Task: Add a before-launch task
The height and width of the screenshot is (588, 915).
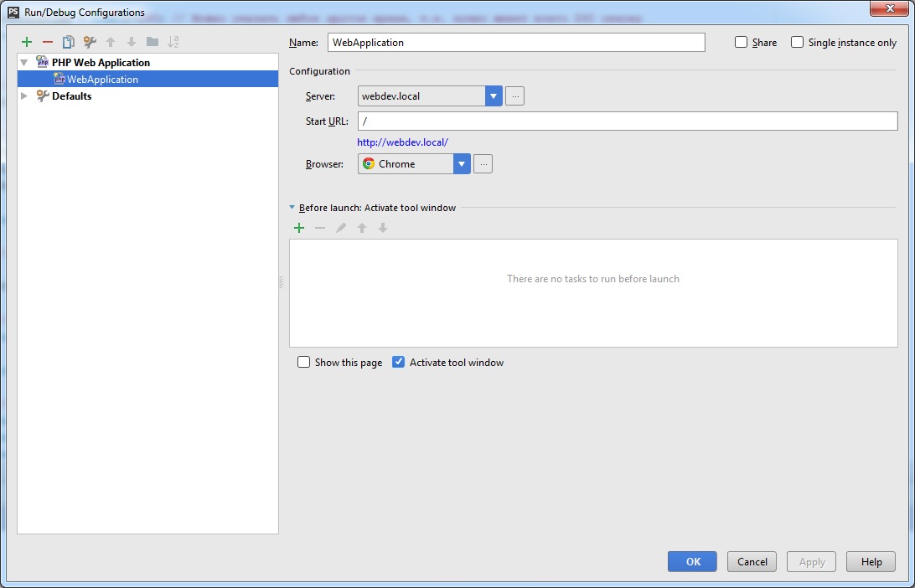Action: click(299, 227)
